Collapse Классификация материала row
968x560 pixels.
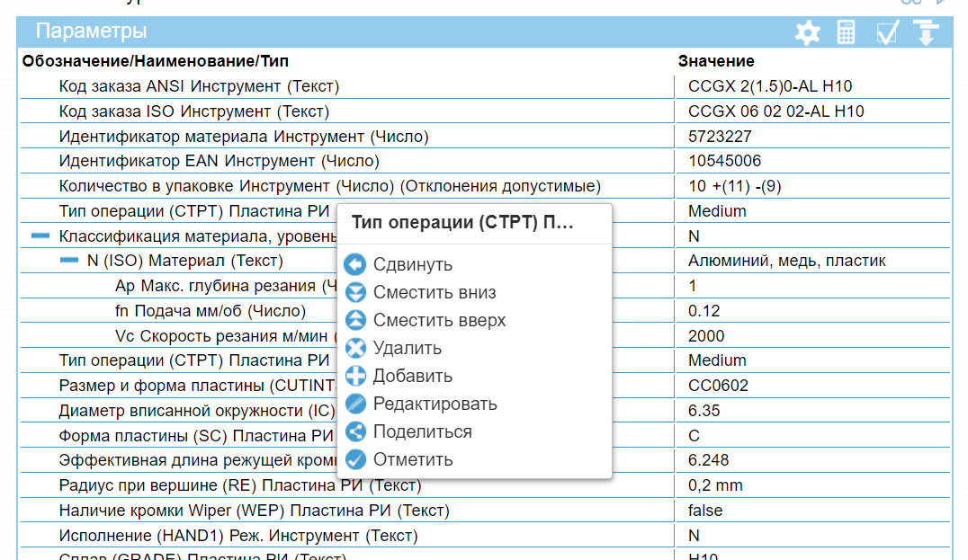pyautogui.click(x=40, y=236)
